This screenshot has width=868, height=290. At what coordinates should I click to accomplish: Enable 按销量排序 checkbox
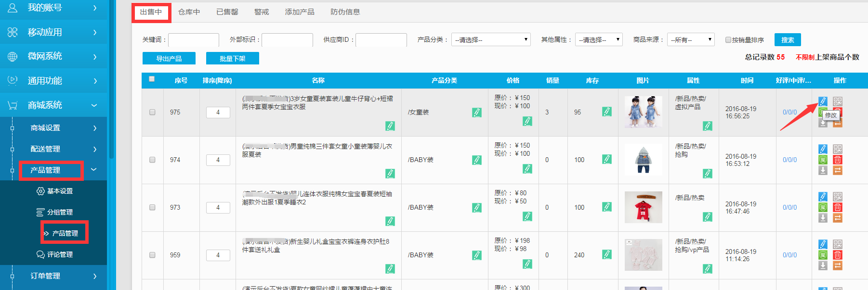(x=728, y=40)
